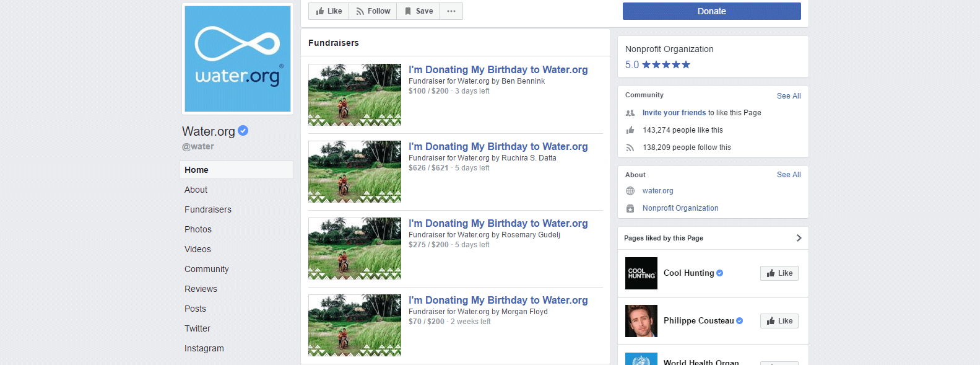Like the Philippe Cousteau page
The height and width of the screenshot is (365, 980).
click(x=779, y=321)
